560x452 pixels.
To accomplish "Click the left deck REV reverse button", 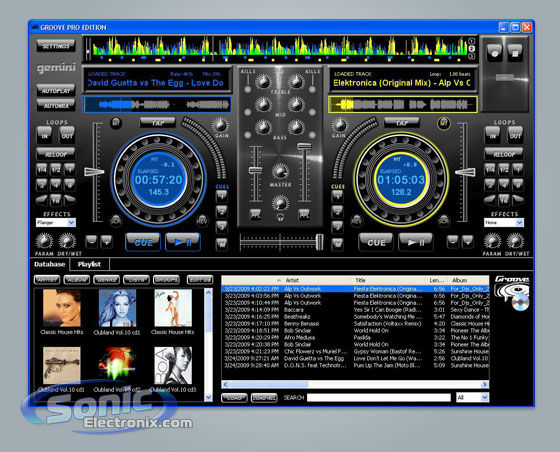I will [x=202, y=220].
